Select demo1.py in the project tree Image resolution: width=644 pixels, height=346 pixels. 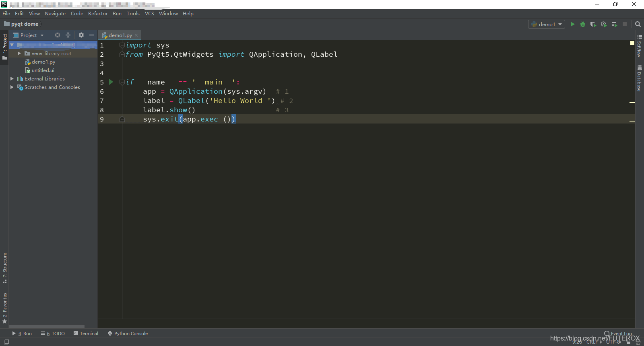pyautogui.click(x=43, y=62)
